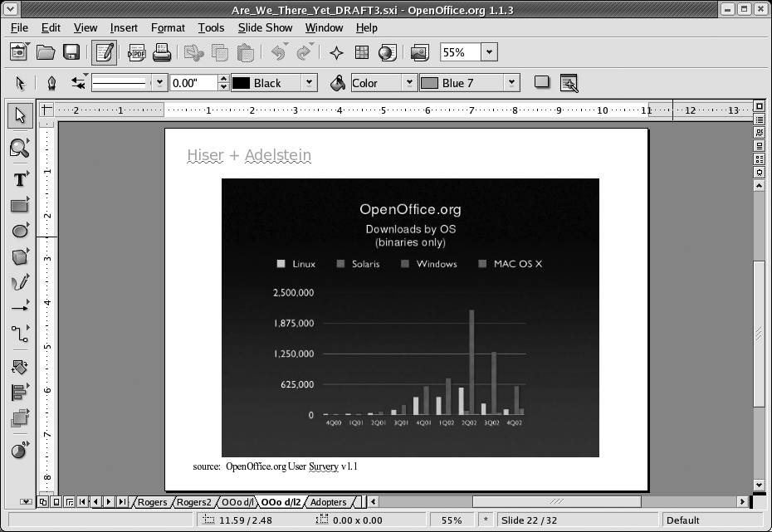Screen dimensions: 772x532
Task: Select the Curve tool
Action: pyautogui.click(x=20, y=282)
